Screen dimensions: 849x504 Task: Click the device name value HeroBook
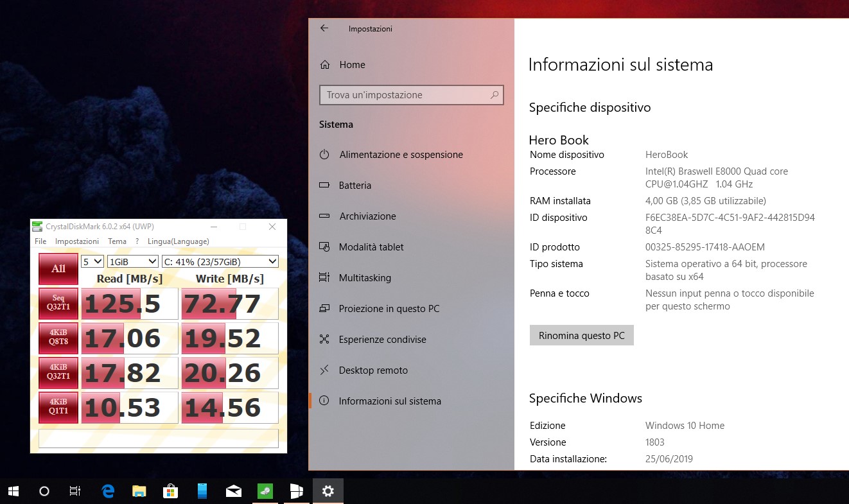[667, 155]
